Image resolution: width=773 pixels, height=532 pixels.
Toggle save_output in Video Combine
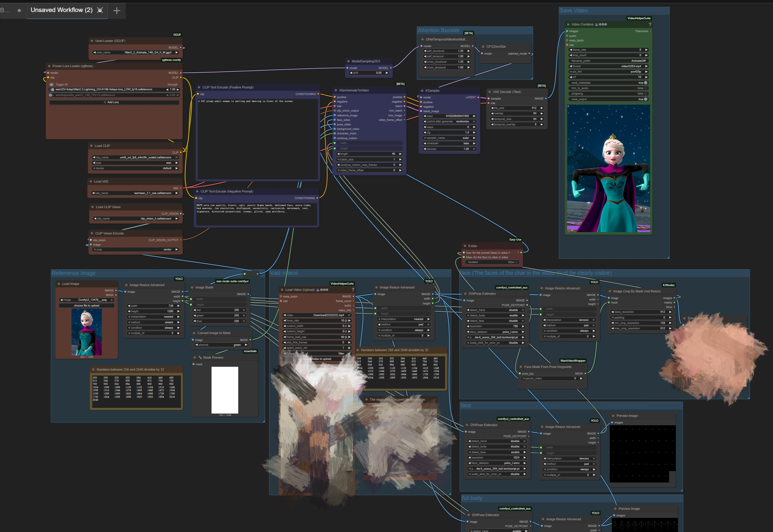pyautogui.click(x=646, y=99)
